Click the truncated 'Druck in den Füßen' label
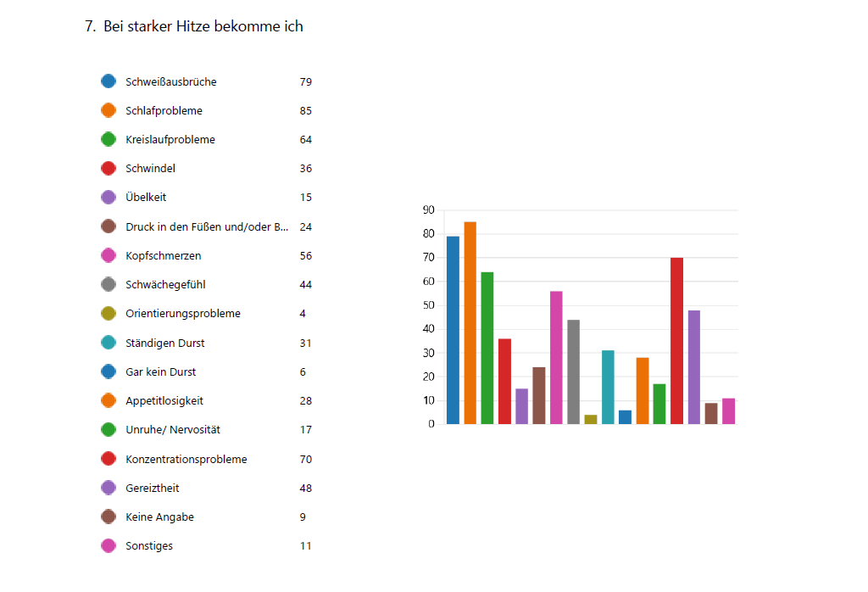The width and height of the screenshot is (868, 592). (x=208, y=226)
